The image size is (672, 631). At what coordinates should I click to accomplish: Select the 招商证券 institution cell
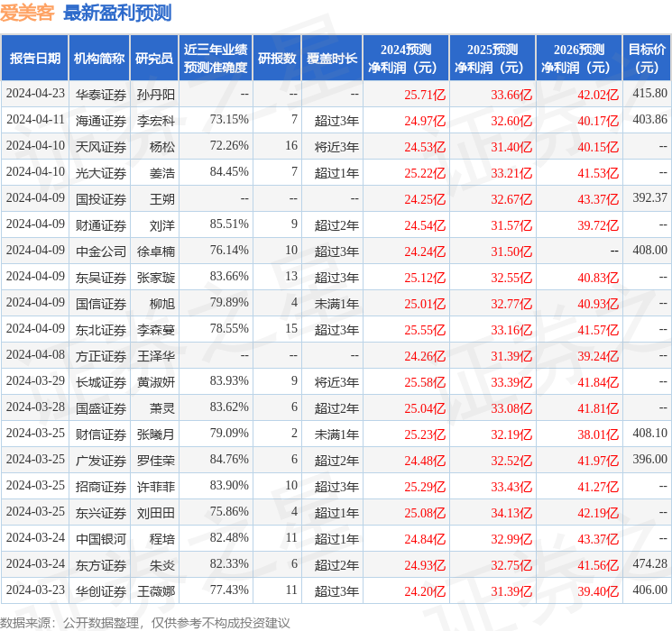click(x=101, y=487)
